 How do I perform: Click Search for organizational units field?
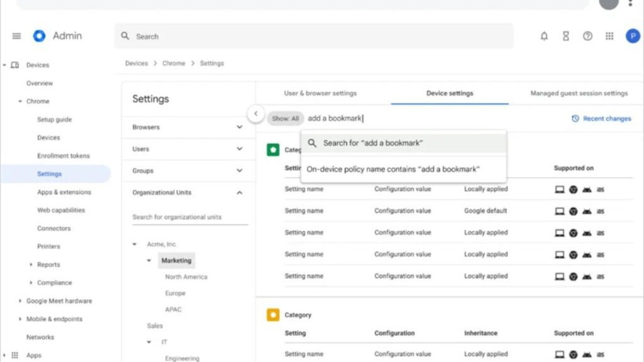[190, 217]
